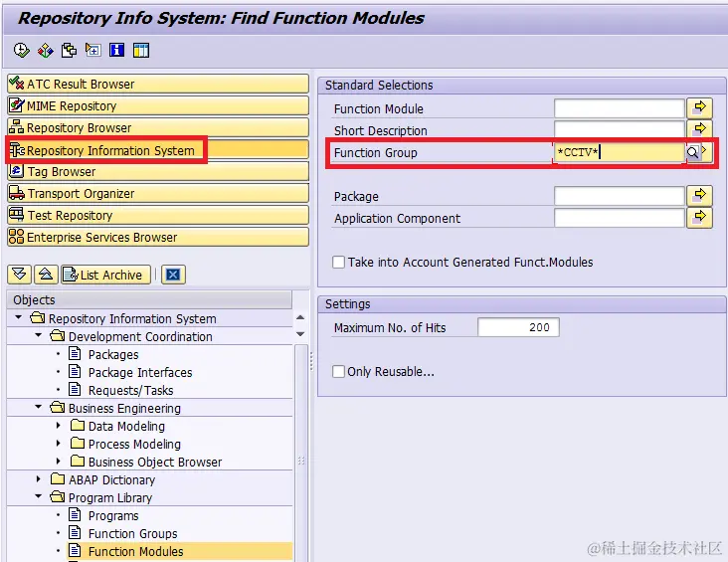Click the collapse-all double-up arrow button
This screenshot has height=562, width=728.
pyautogui.click(x=46, y=275)
